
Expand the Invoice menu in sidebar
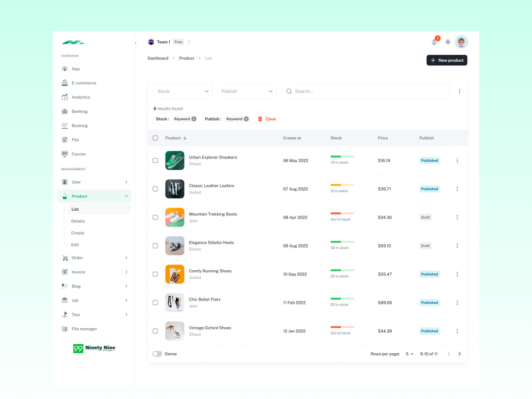click(94, 272)
